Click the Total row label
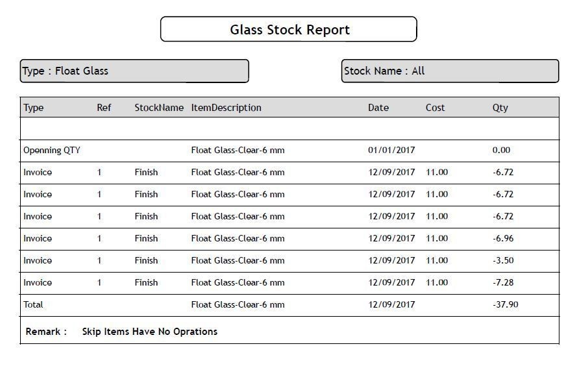577x392 pixels. [33, 305]
